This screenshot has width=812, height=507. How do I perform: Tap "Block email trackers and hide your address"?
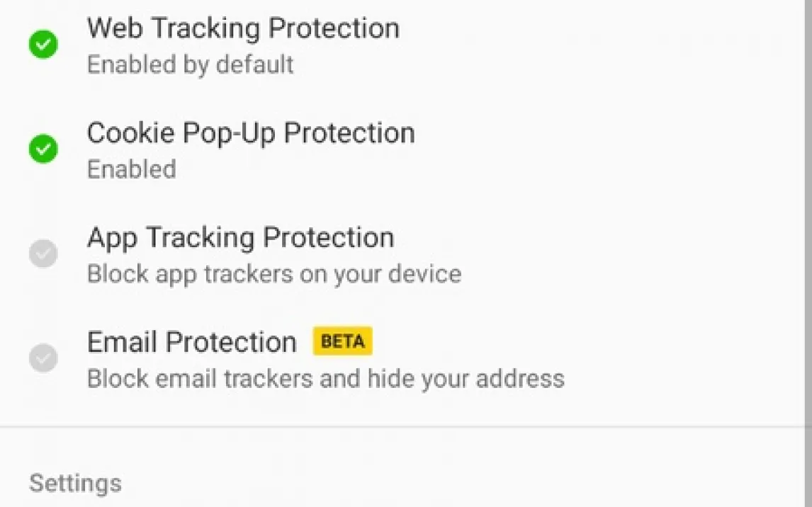(x=325, y=378)
